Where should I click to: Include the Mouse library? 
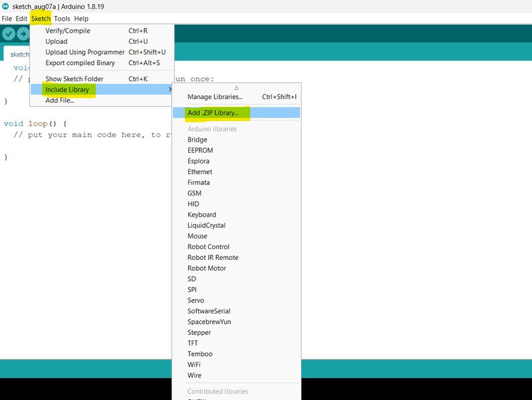tap(237, 236)
